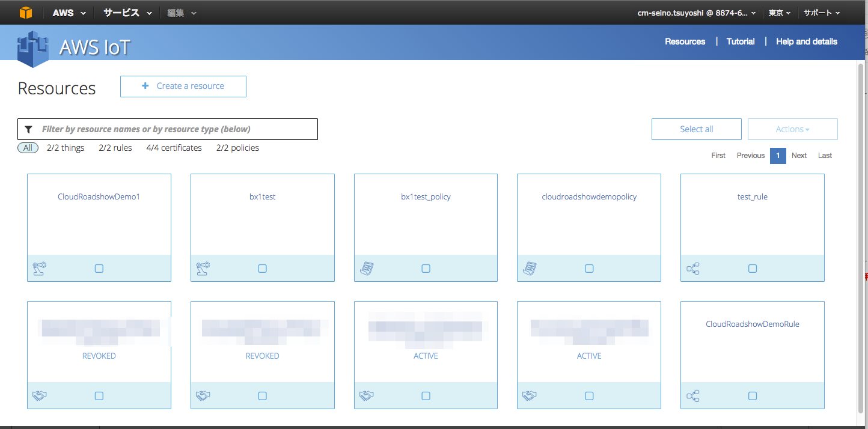
Task: Tick the cloudroadshowdemopolicy checkbox
Action: [589, 269]
